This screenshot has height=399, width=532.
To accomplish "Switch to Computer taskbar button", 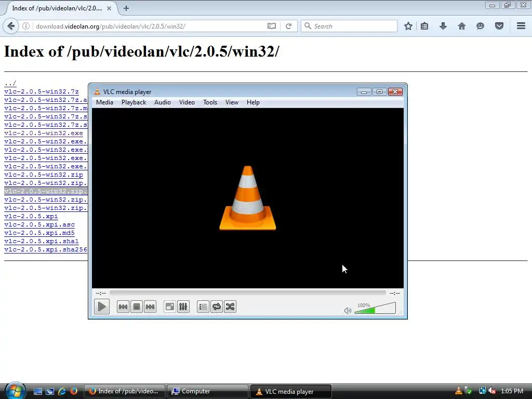I will click(x=208, y=391).
